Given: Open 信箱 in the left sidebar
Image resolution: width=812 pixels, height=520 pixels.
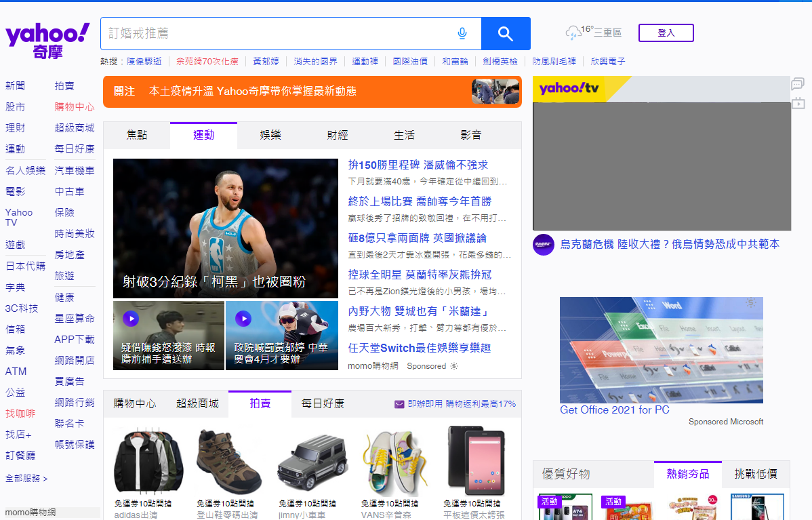Looking at the screenshot, I should (15, 329).
